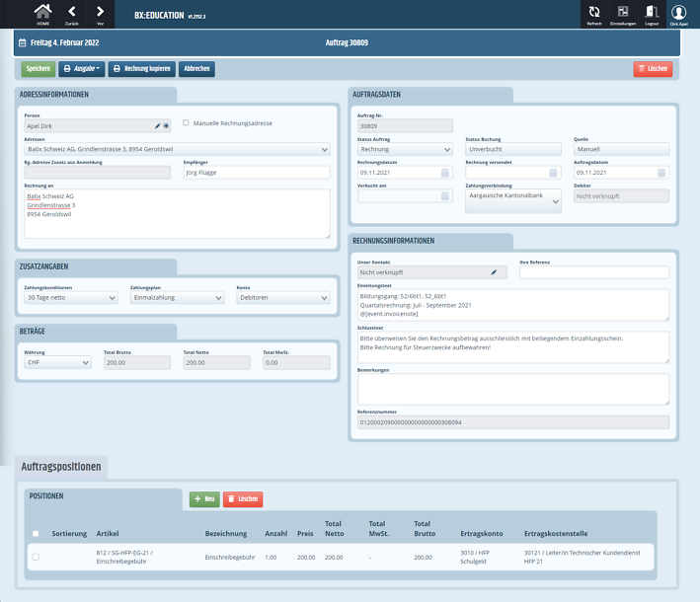
Task: Click the Rechnungsdatum date field
Action: 405,173
